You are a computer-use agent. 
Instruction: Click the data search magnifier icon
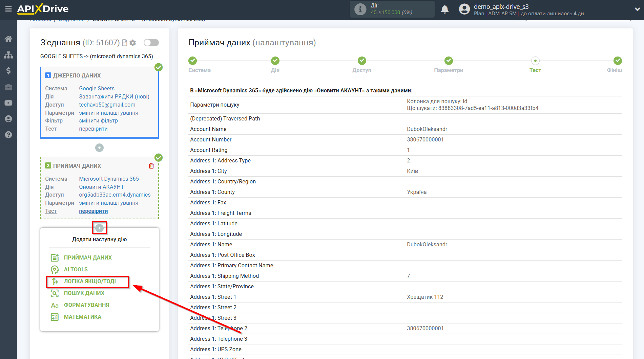pos(55,293)
